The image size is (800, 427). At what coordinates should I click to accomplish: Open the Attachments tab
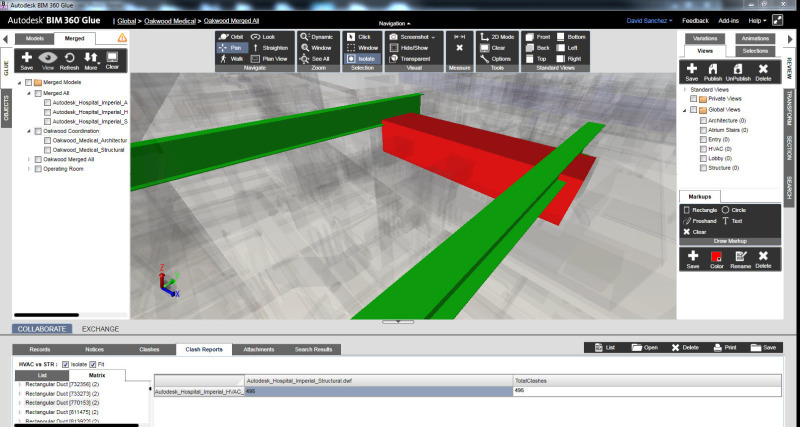259,349
